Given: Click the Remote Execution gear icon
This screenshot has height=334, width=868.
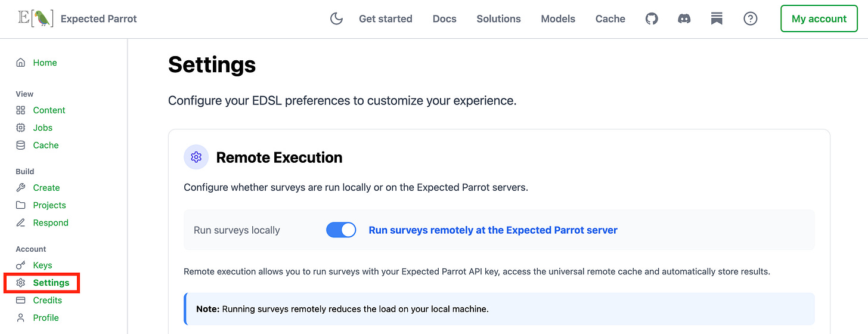Looking at the screenshot, I should [x=196, y=157].
